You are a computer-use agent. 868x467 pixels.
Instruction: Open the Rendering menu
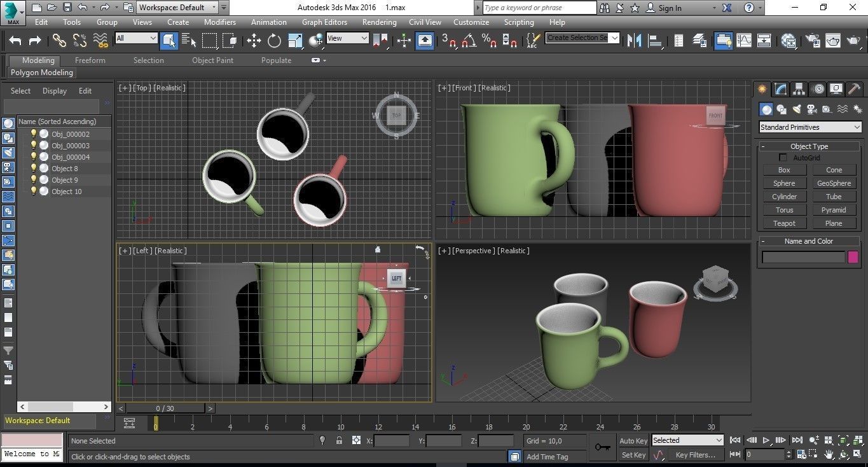coord(380,22)
